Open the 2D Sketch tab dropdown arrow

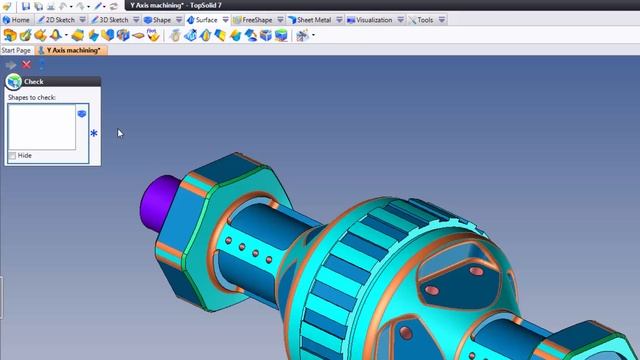82,20
